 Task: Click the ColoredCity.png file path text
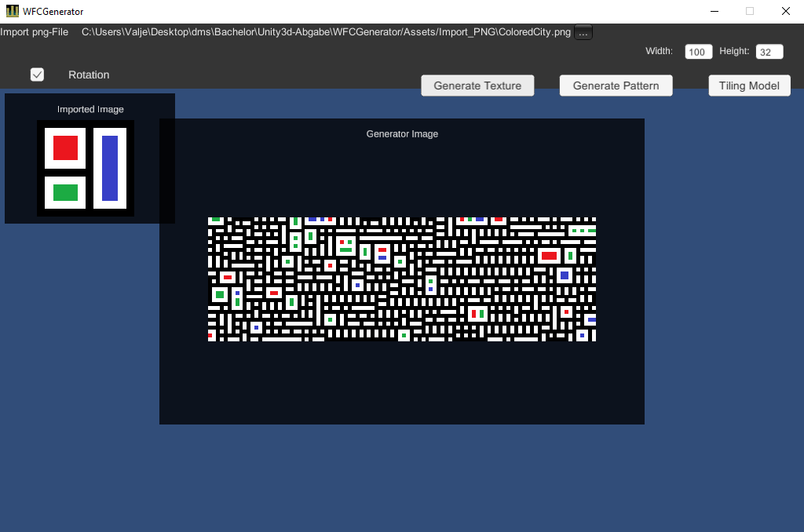click(326, 32)
